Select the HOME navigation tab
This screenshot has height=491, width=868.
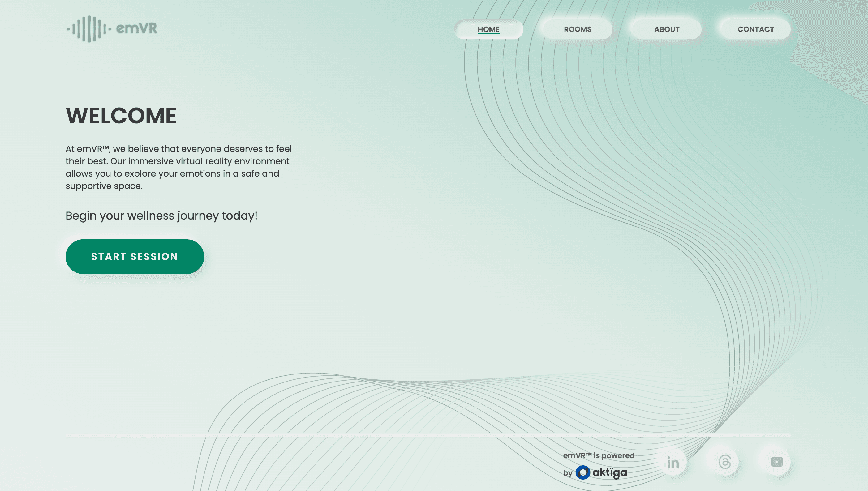pyautogui.click(x=488, y=29)
